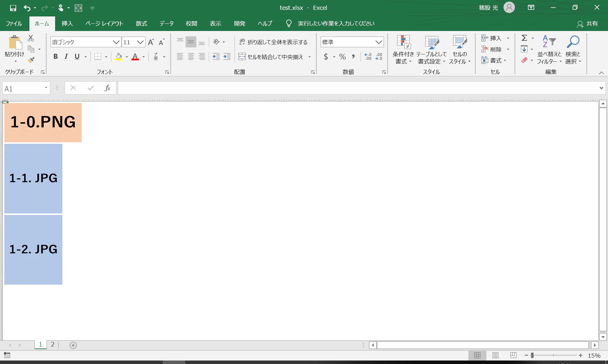Click the Cut scissors icon

tap(31, 38)
